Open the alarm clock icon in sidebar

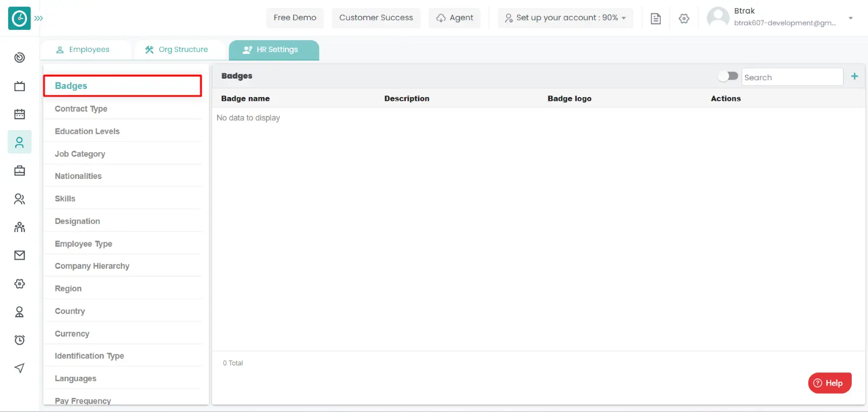tap(20, 340)
